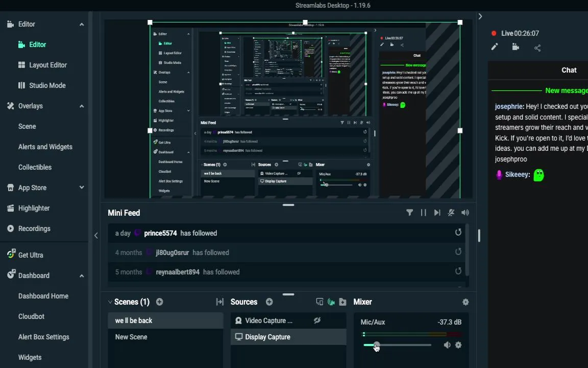Share the stream via share icon
588x368 pixels.
[x=537, y=48]
